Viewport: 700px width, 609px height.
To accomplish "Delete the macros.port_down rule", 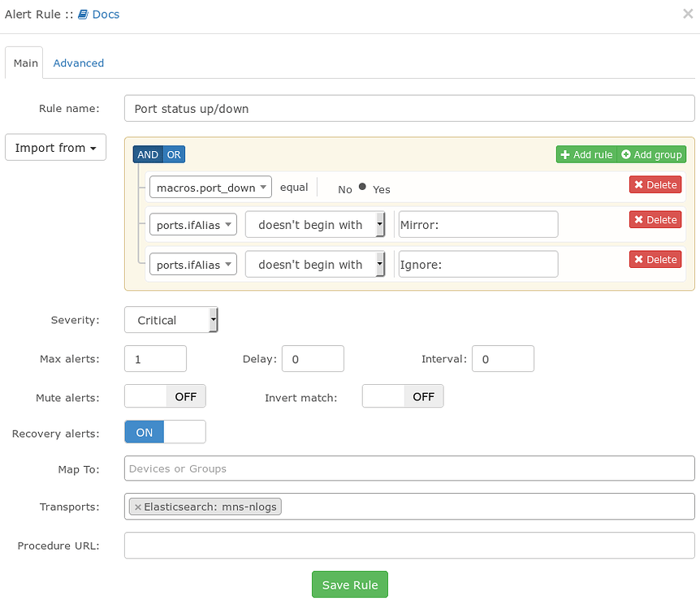I will point(655,184).
